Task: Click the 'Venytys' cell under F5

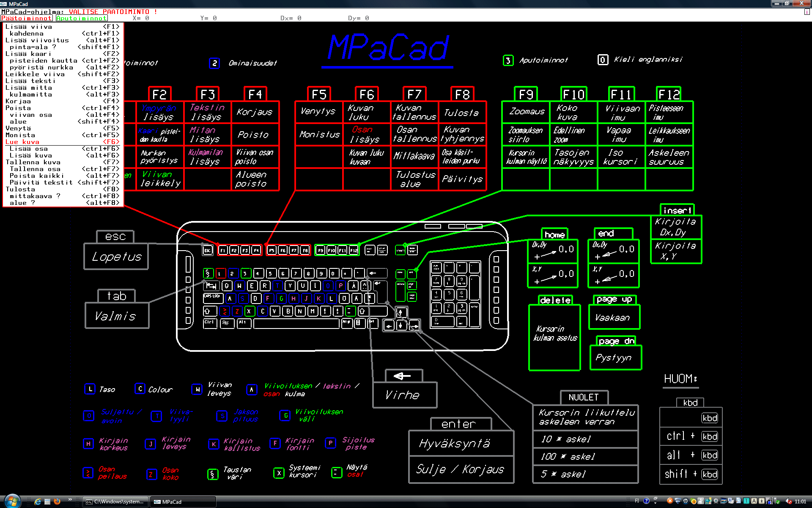Action: coord(319,112)
